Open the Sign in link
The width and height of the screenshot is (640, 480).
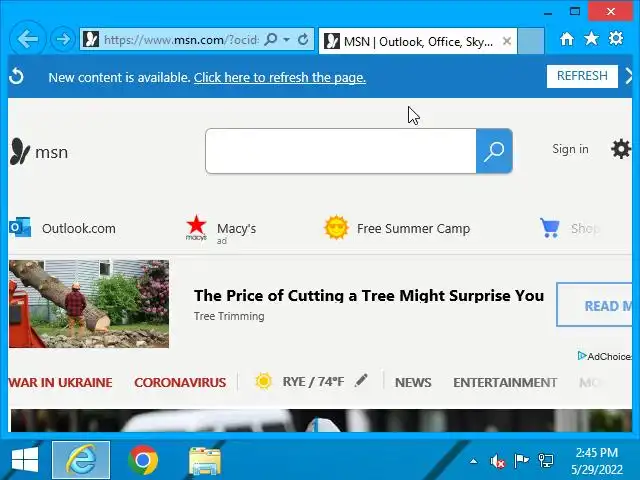coord(570,149)
